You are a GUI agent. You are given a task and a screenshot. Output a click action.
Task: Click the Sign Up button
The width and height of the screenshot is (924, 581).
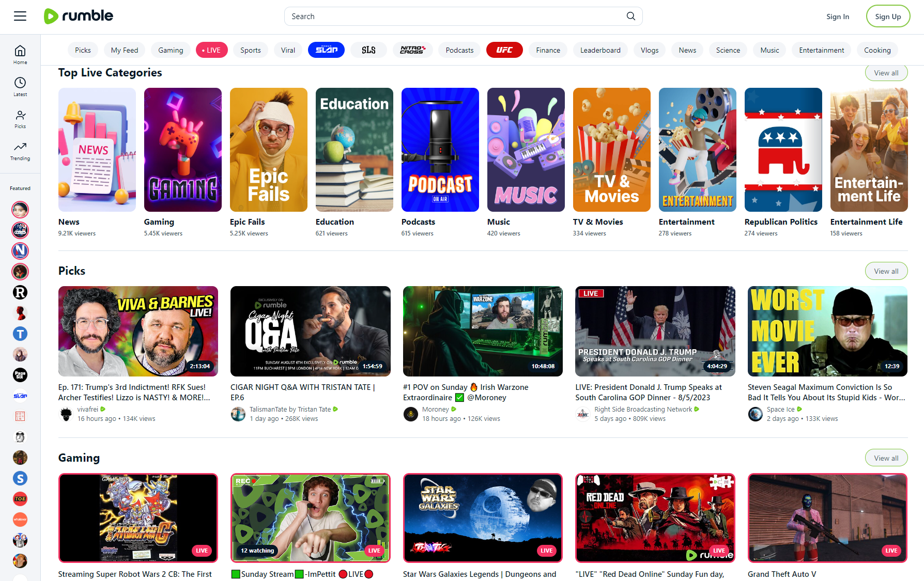tap(888, 16)
